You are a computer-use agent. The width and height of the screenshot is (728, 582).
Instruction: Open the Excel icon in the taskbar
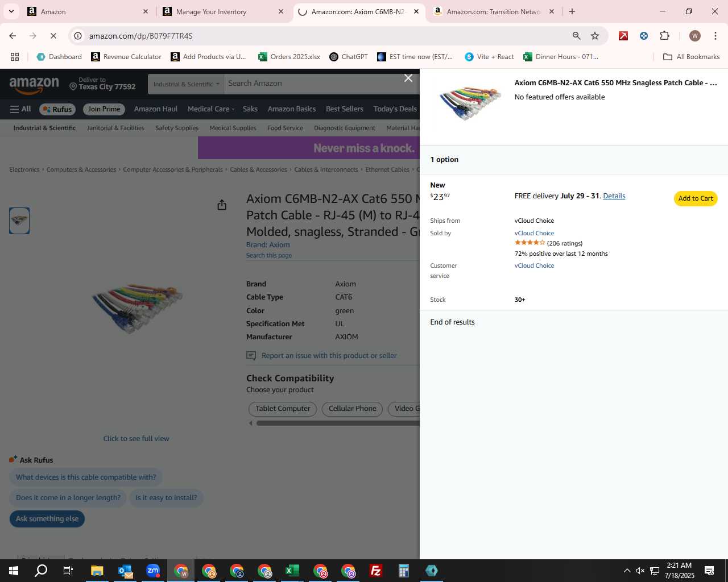[292, 571]
